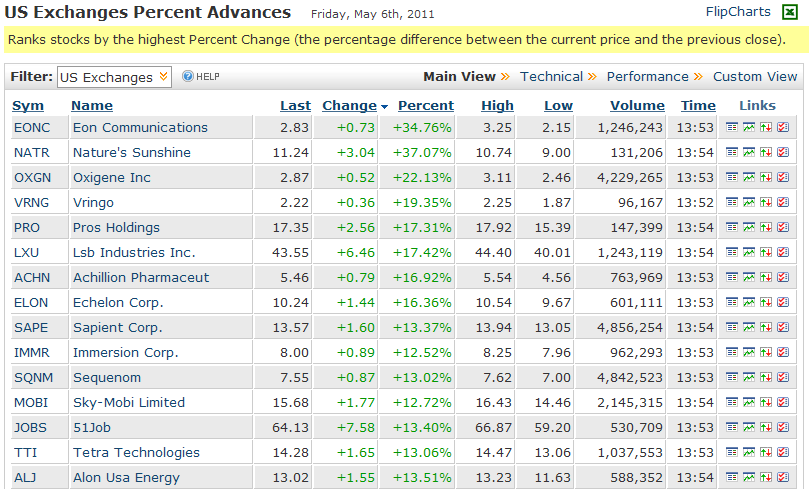Open the chart icon for Nature's Sunshine
Screen dimensions: 809x489
748,152
